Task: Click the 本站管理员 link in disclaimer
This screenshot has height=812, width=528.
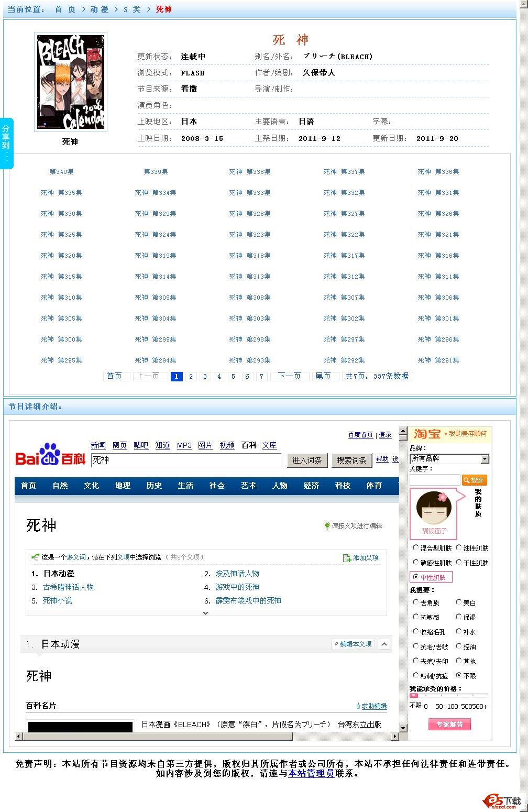Action: coord(311,773)
